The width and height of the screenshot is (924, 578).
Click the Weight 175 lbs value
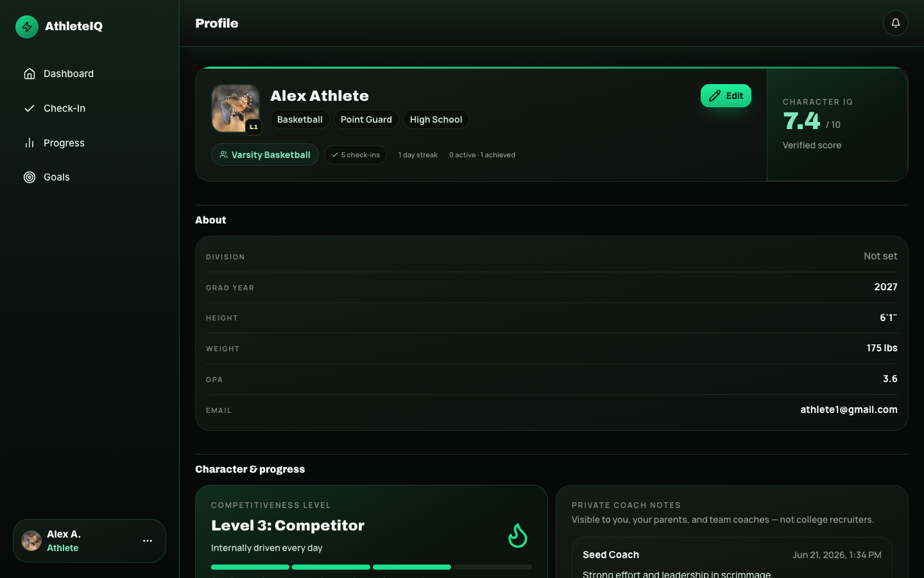click(x=882, y=348)
